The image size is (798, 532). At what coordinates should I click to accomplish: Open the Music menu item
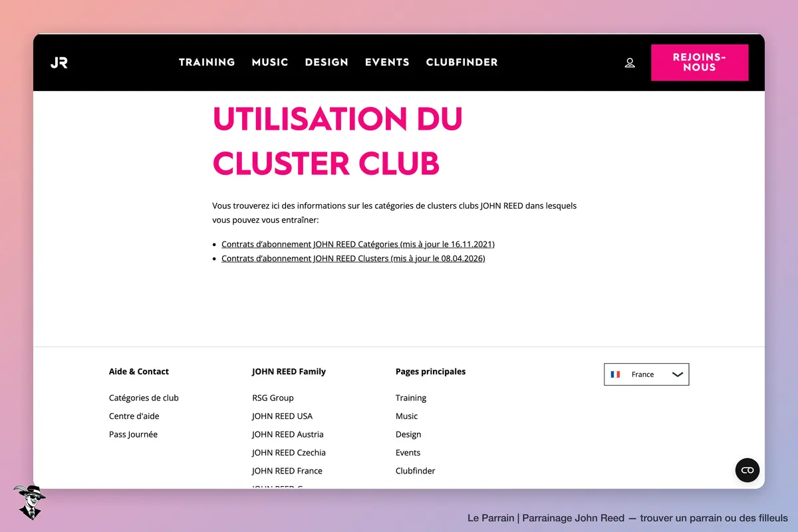(x=270, y=63)
